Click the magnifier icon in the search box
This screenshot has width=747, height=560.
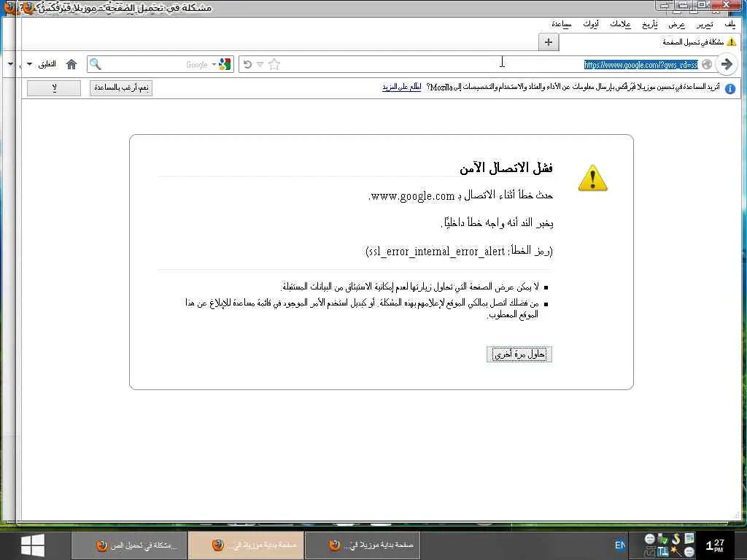(96, 64)
